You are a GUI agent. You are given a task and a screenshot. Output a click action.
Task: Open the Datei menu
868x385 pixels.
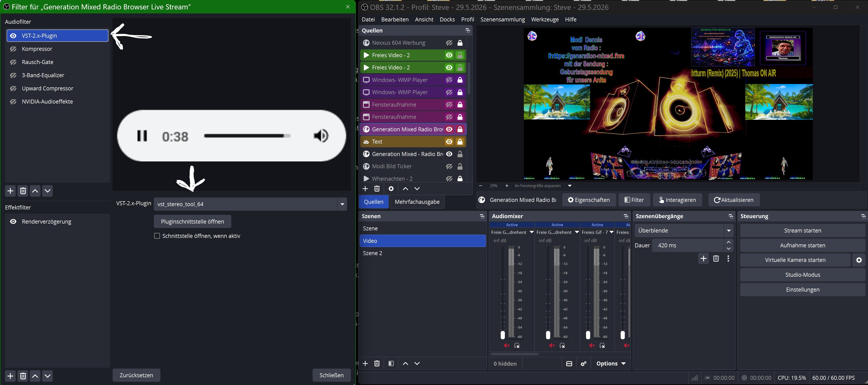[x=368, y=20]
